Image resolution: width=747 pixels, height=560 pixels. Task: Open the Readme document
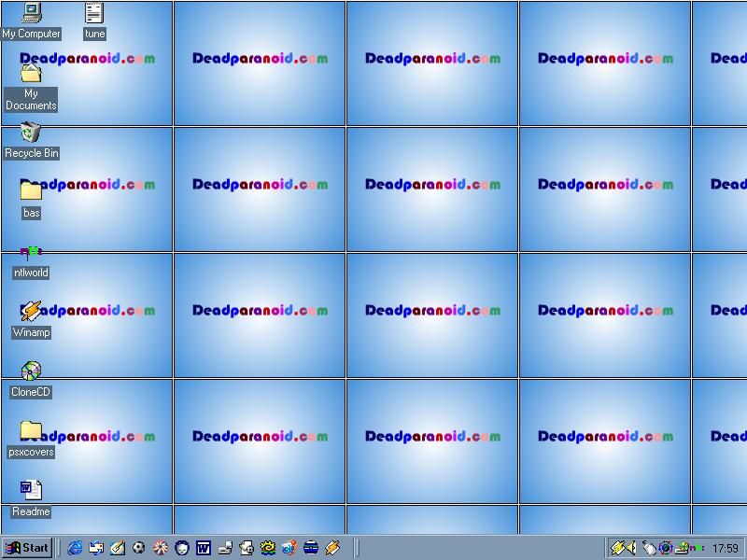click(x=31, y=490)
